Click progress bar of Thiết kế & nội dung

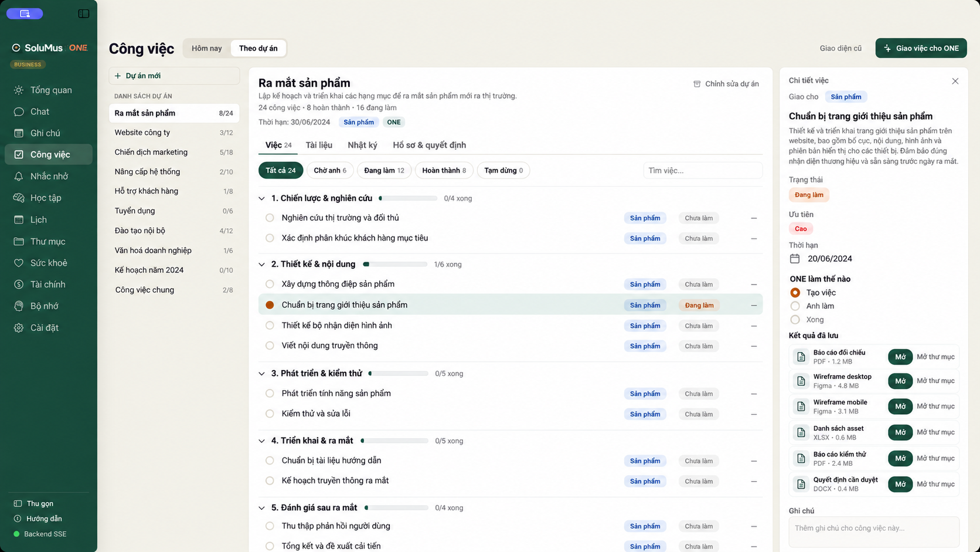click(395, 265)
